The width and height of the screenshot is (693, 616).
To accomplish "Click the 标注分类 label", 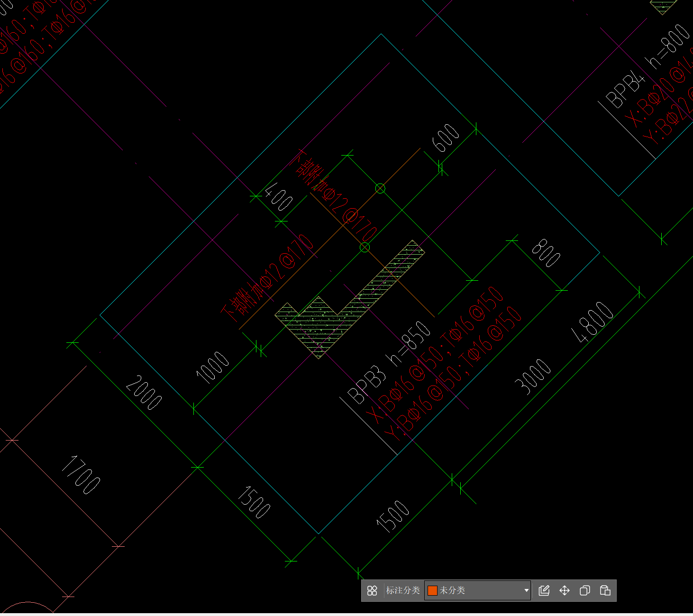I will (403, 590).
